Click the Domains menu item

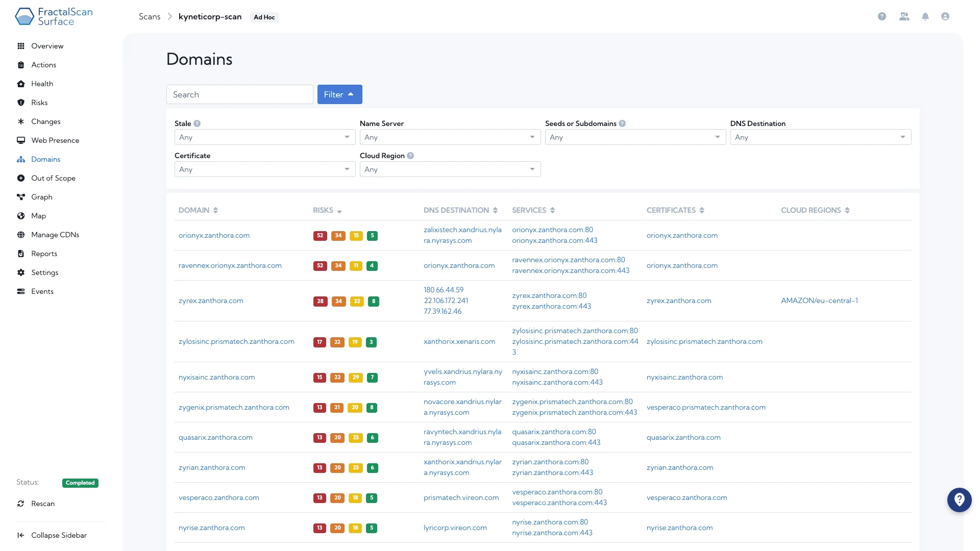click(x=46, y=159)
